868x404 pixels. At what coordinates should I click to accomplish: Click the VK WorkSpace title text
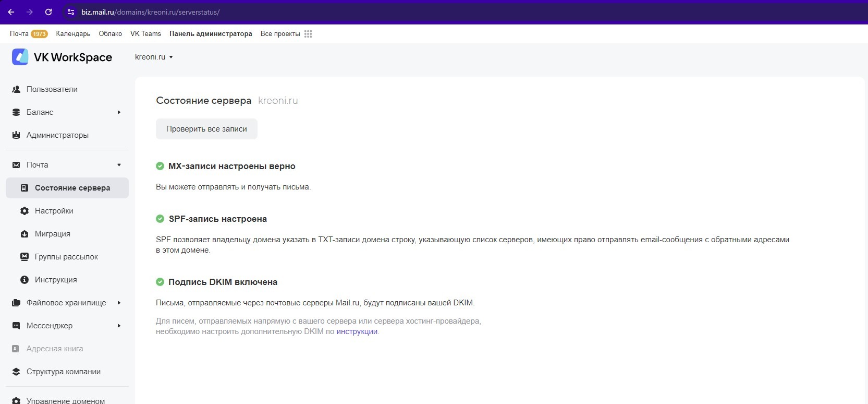pyautogui.click(x=73, y=57)
